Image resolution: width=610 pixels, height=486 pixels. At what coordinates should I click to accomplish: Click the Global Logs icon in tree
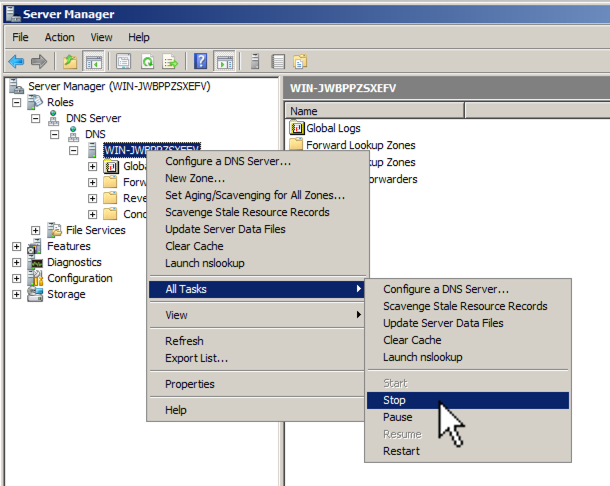(111, 166)
